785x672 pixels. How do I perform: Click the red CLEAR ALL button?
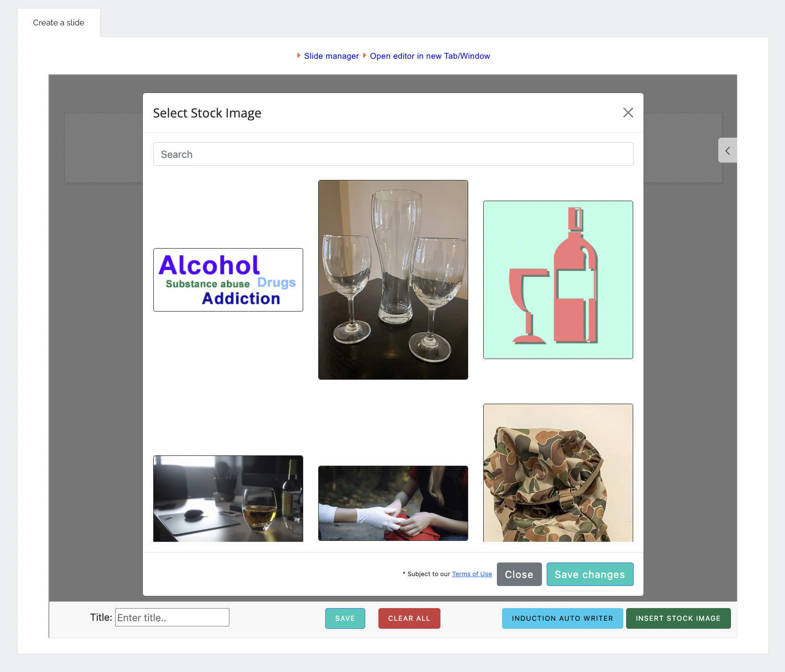coord(409,618)
